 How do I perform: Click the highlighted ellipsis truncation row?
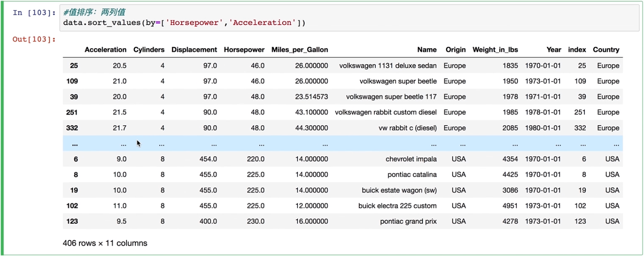[343, 144]
